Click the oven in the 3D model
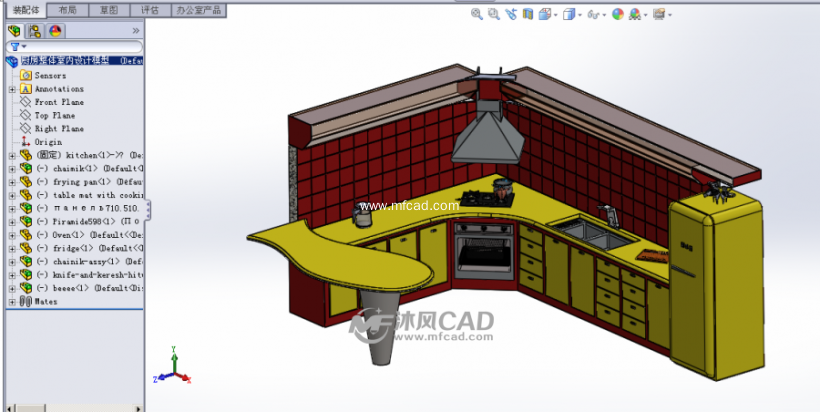820x412 pixels. (x=483, y=251)
